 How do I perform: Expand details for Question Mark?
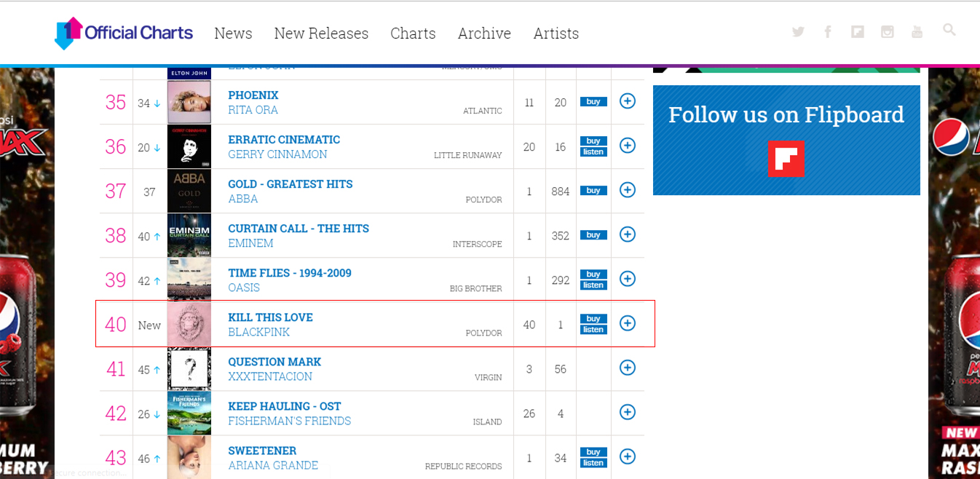[x=628, y=368]
